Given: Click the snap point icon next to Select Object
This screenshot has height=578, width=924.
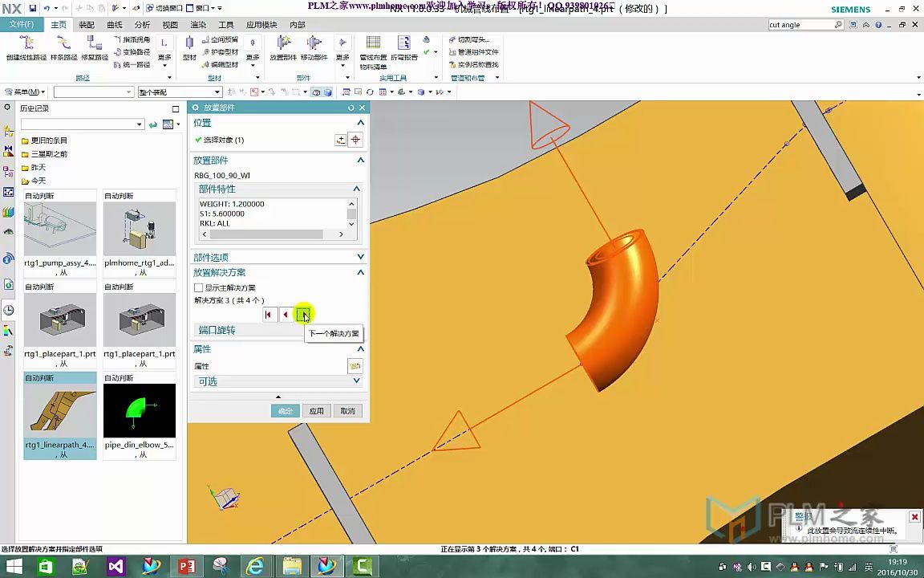Looking at the screenshot, I should coord(341,140).
